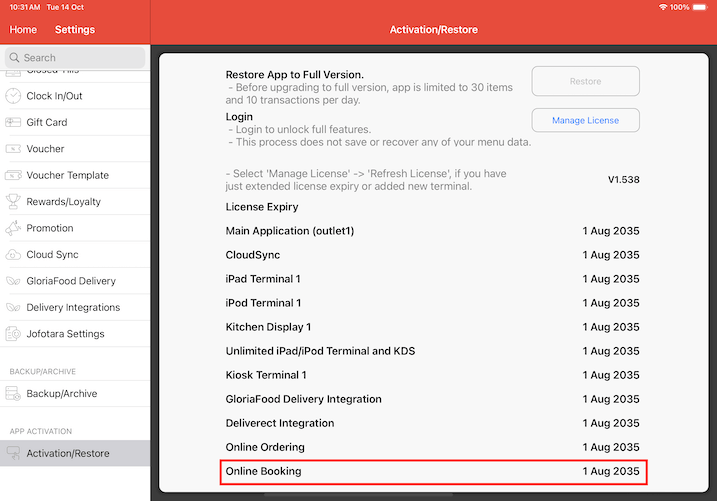The width and height of the screenshot is (717, 501).
Task: Open Promotion settings
Action: [x=75, y=228]
